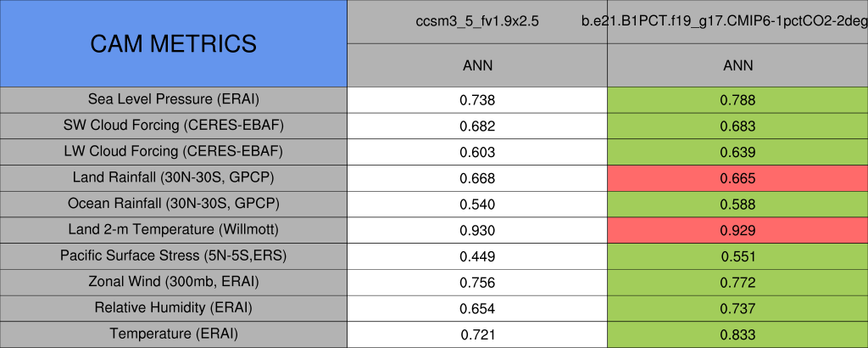Viewport: 868px width, 348px height.
Task: Open Zonal Wind (300mb, ERAI) metric
Action: pyautogui.click(x=173, y=282)
